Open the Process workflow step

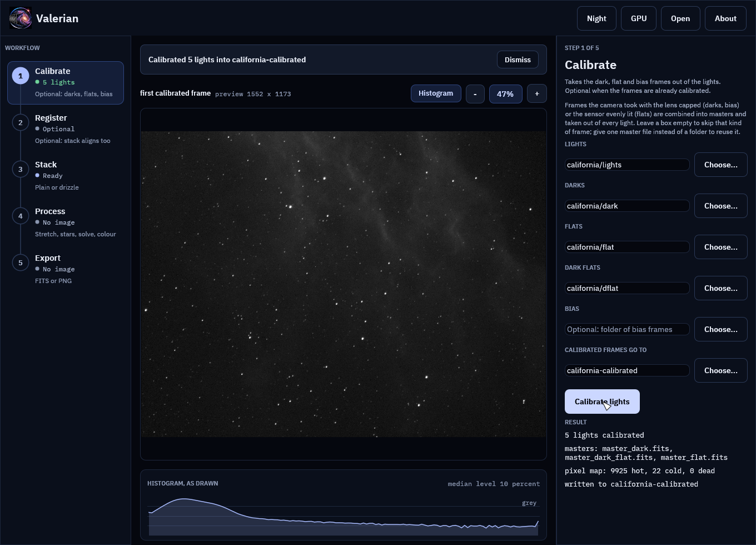coord(66,223)
